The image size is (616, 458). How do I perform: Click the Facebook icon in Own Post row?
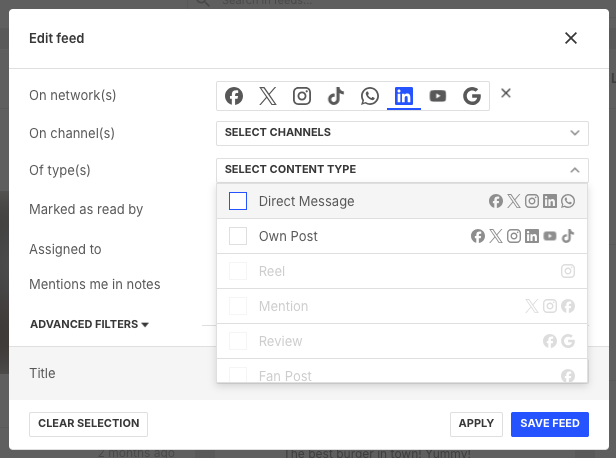click(478, 236)
